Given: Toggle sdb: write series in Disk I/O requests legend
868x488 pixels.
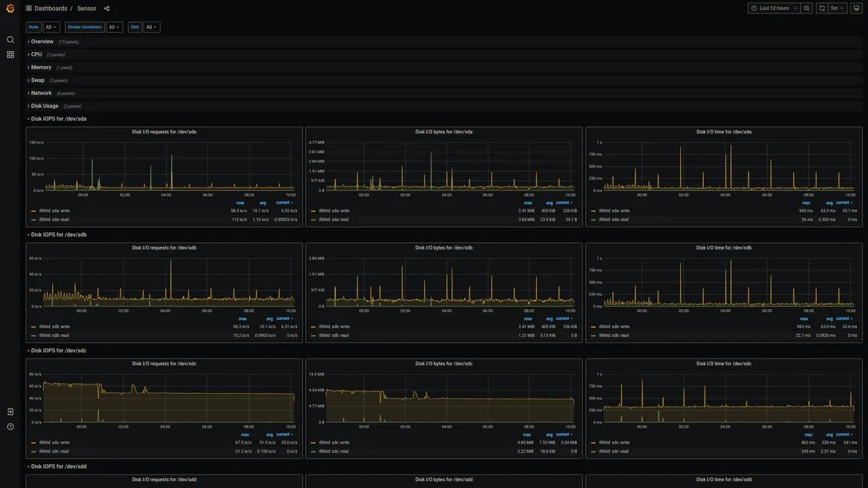Looking at the screenshot, I should click(x=54, y=327).
